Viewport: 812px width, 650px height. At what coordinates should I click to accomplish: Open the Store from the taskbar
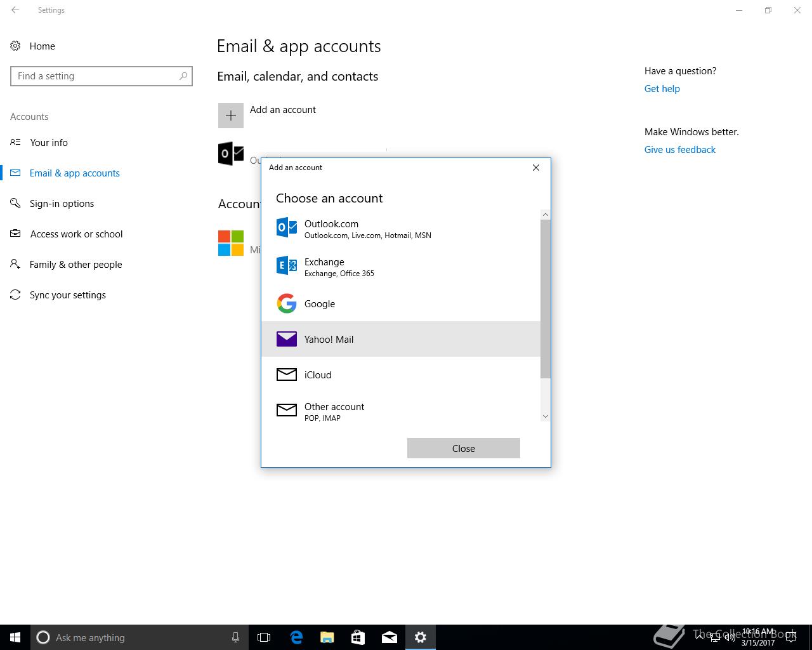coord(358,637)
